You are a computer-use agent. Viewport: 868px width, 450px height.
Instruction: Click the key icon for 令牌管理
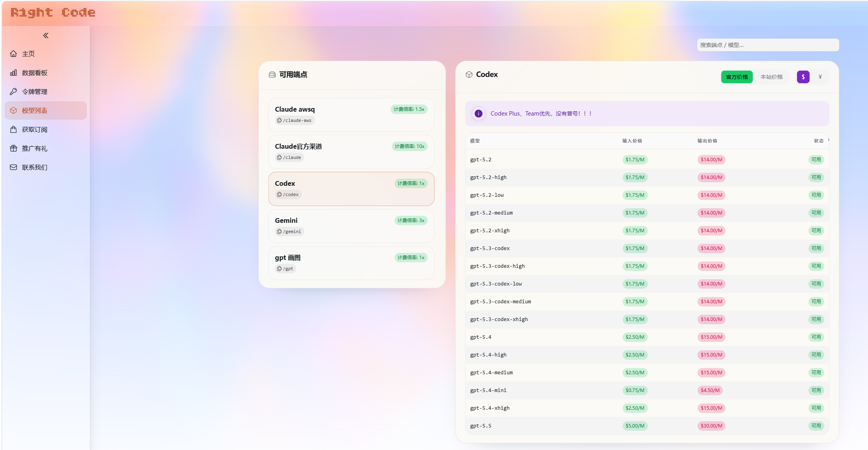coord(13,91)
